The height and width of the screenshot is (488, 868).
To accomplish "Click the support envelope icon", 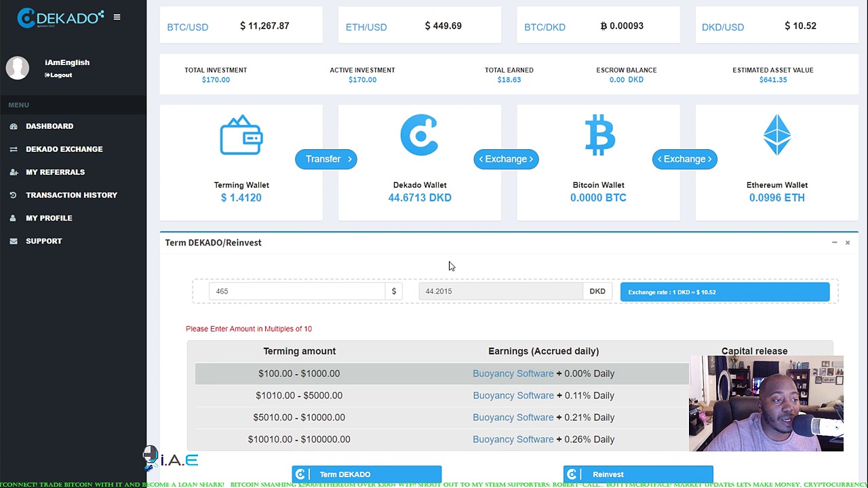I will (14, 241).
